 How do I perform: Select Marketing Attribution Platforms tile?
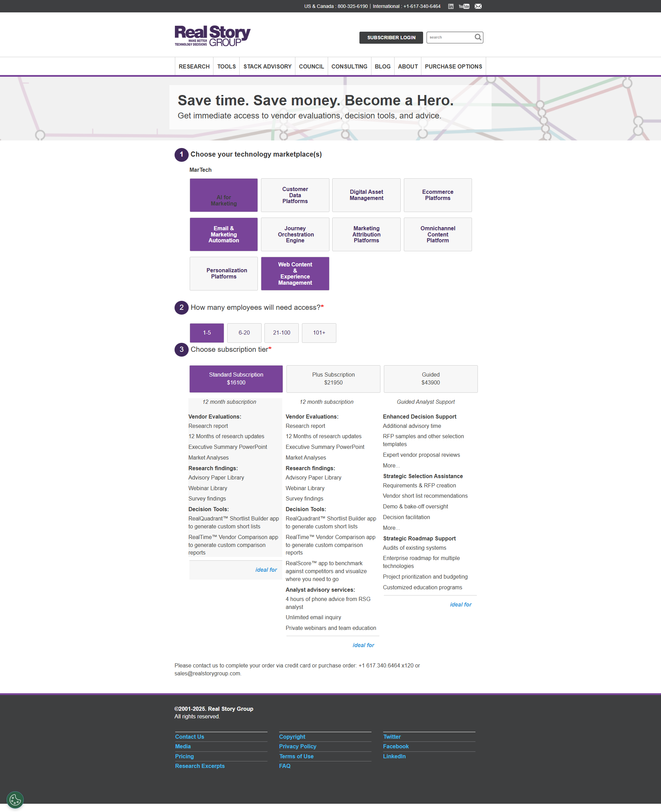tap(366, 234)
